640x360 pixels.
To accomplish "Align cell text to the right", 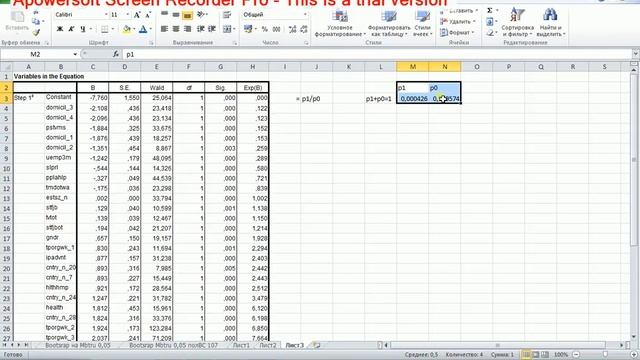I will tap(187, 29).
